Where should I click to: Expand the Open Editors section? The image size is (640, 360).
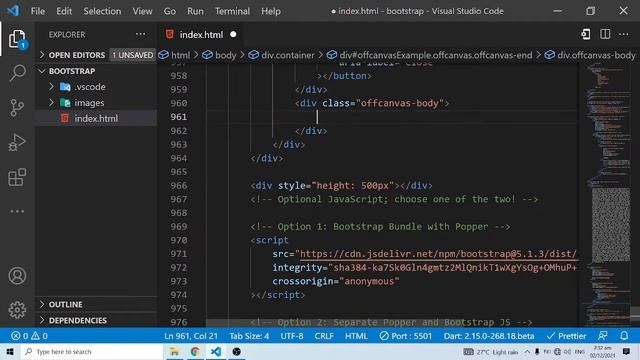pos(77,55)
